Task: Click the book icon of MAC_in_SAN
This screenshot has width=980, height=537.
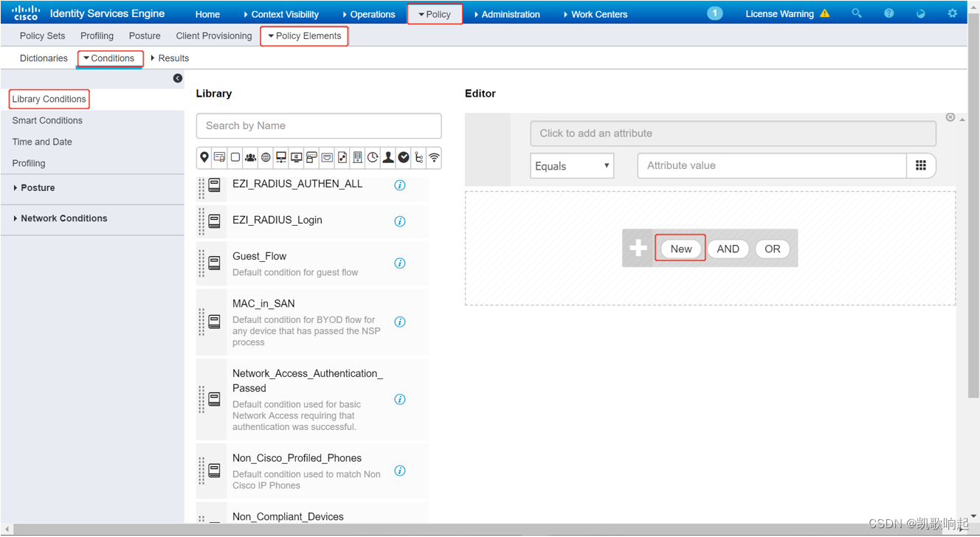Action: (x=215, y=322)
